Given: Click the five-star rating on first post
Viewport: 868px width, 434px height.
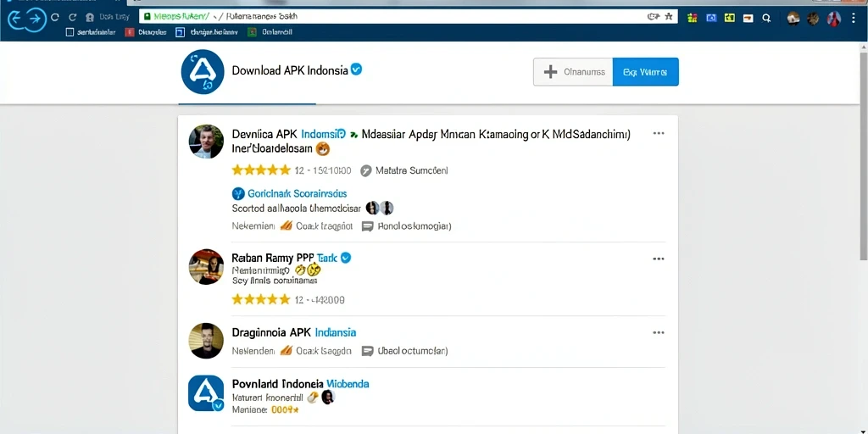Looking at the screenshot, I should (261, 170).
